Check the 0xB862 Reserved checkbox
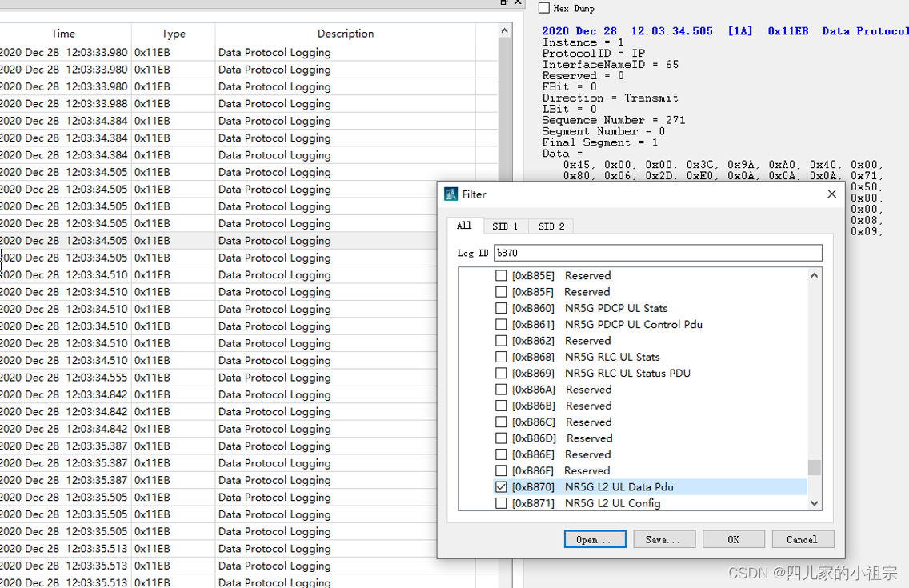 501,341
